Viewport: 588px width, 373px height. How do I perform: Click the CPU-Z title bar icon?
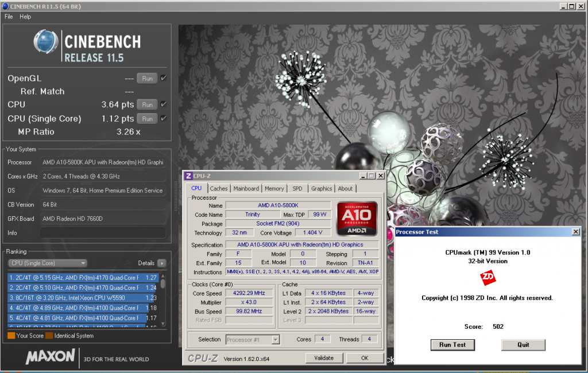188,176
